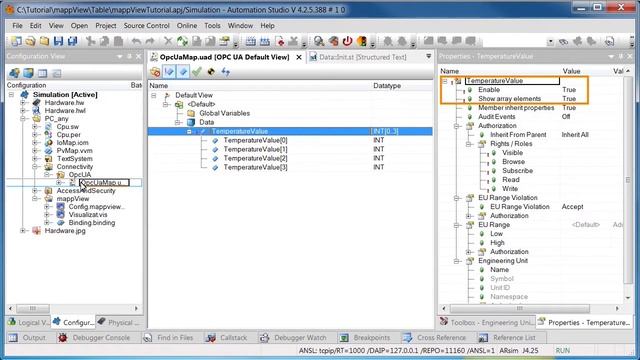The height and width of the screenshot is (360, 640).
Task: Click the Audit Events value Off
Action: pos(566,117)
